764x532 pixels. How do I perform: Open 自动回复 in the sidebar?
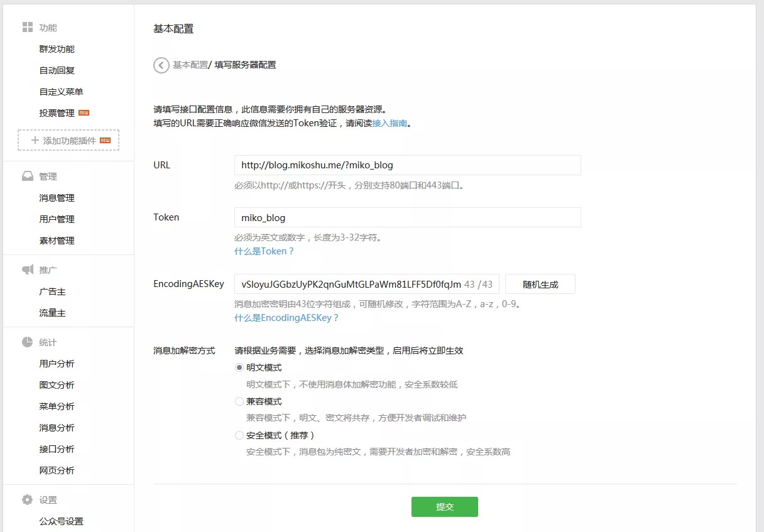coord(57,70)
